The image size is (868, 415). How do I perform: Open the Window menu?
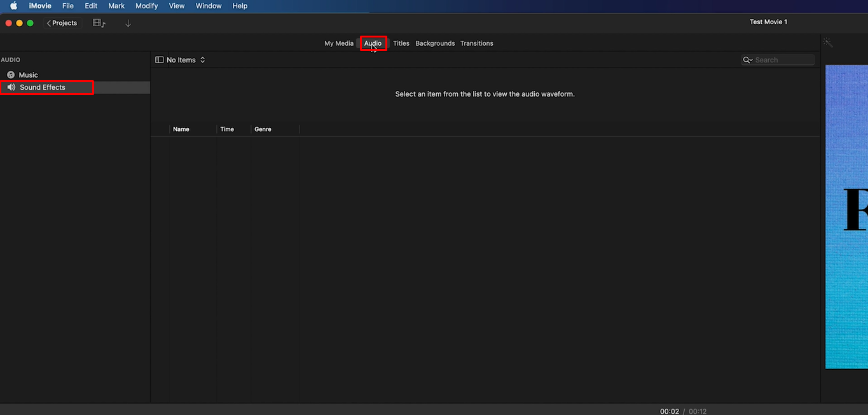coord(209,6)
